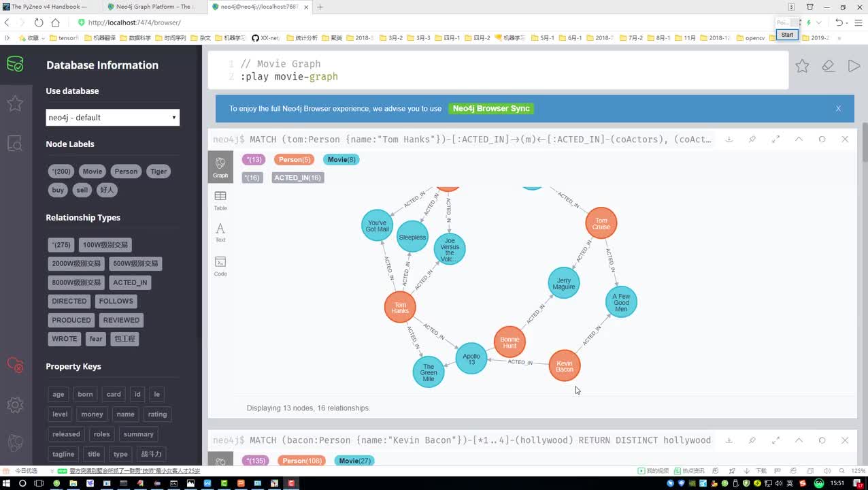The height and width of the screenshot is (490, 868).
Task: Select the Tom Hanks graph node
Action: point(400,307)
